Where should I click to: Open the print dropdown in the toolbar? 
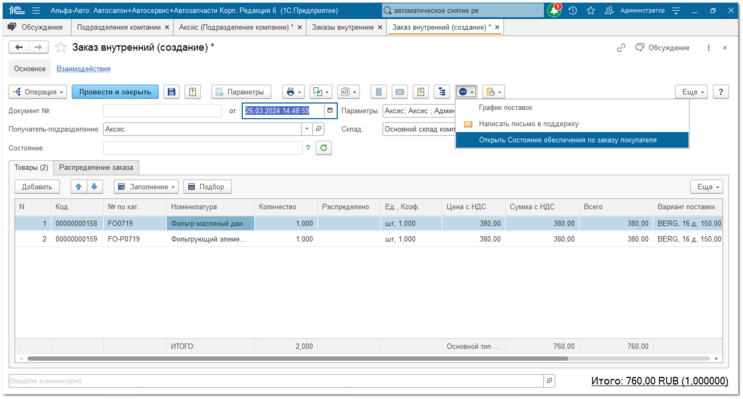[x=294, y=92]
